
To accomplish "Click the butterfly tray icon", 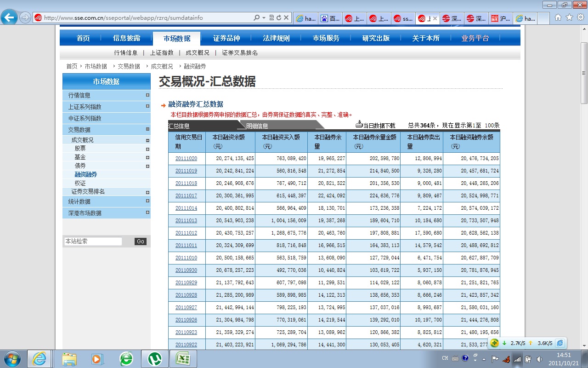I will (506, 359).
